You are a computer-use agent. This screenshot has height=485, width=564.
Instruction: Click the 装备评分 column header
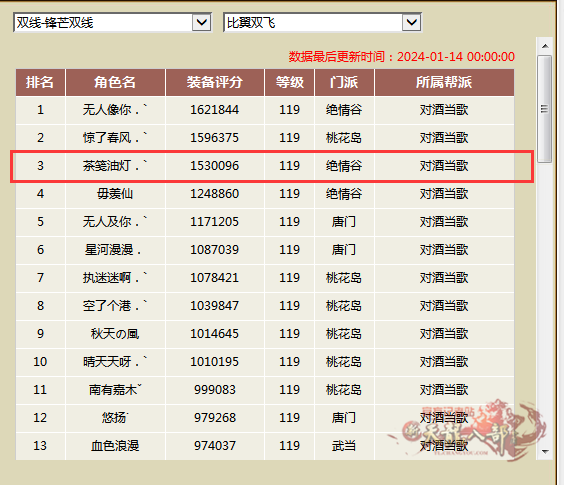(x=215, y=82)
